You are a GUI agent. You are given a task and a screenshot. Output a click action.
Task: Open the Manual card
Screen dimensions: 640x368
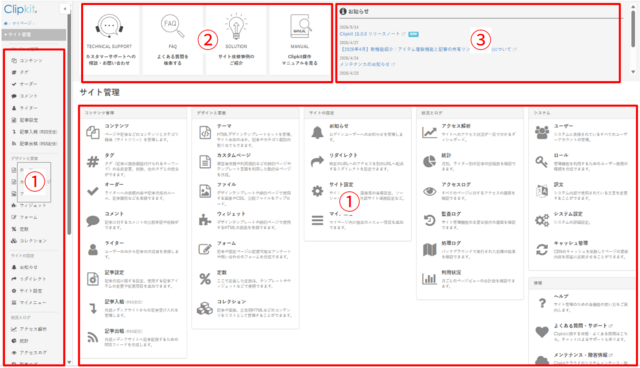pos(300,40)
